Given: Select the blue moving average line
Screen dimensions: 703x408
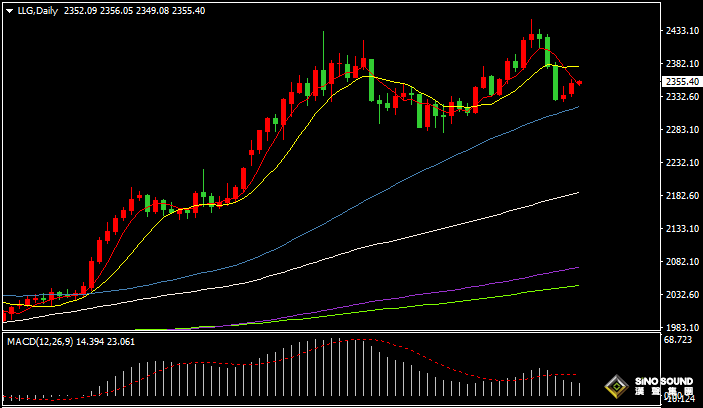Looking at the screenshot, I should pos(450,148).
